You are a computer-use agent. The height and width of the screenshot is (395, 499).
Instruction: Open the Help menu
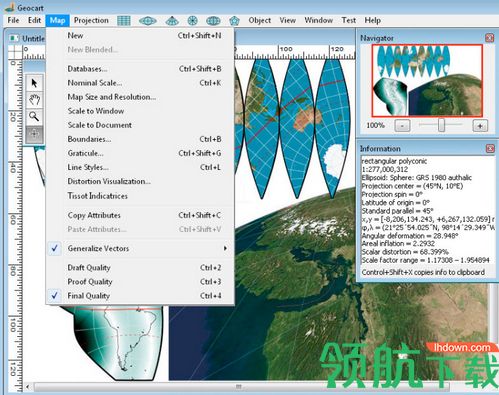click(372, 20)
